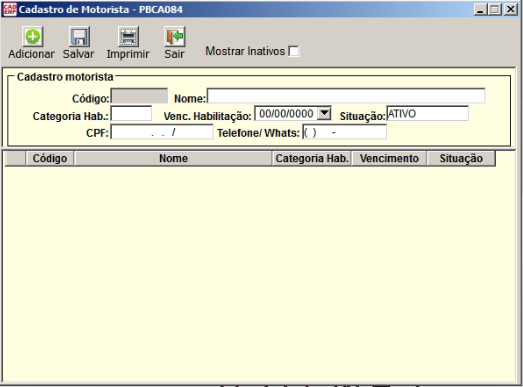Viewport: 523px width, 387px height.
Task: Click the Vencimento column header
Action: [x=389, y=158]
